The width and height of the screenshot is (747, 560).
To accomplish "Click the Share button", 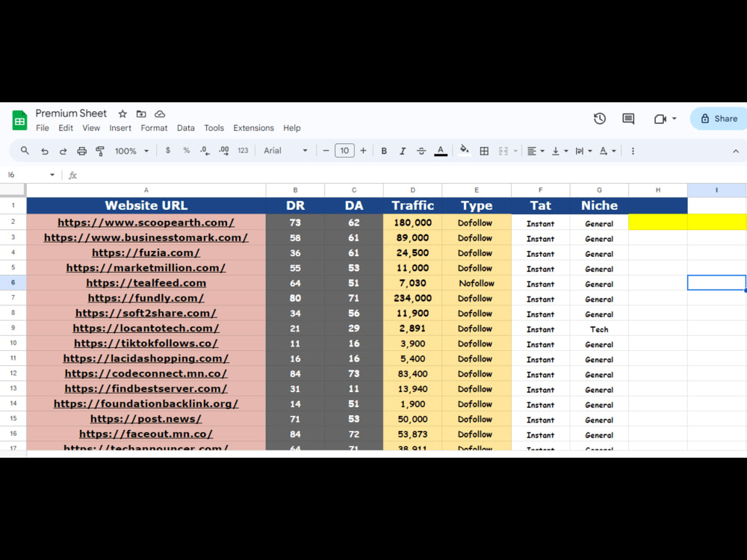I will point(719,119).
